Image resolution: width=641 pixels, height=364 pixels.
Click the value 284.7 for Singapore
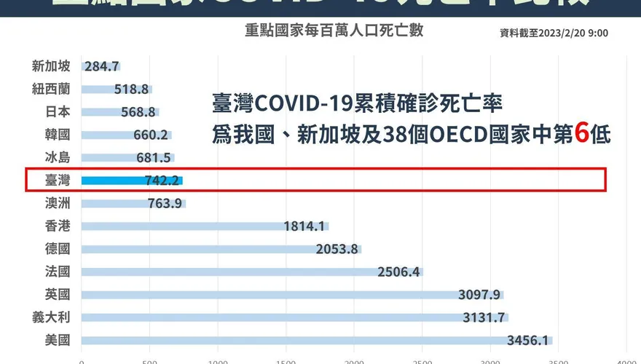tap(102, 66)
